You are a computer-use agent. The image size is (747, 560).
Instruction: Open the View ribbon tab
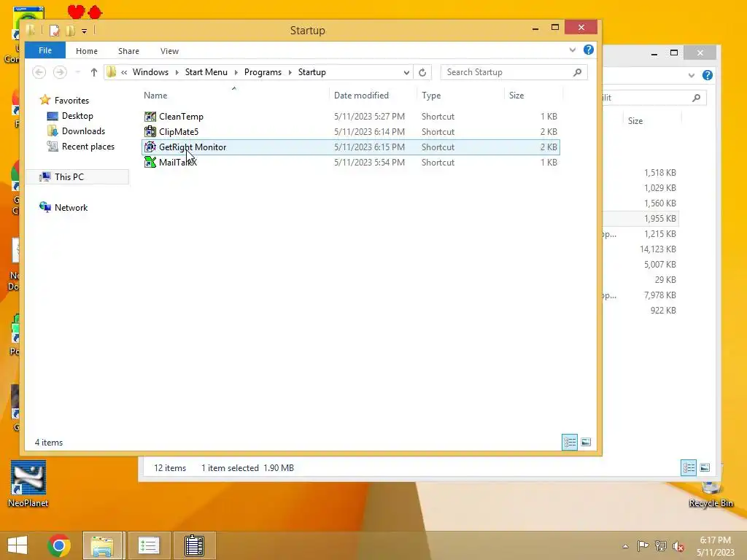(x=169, y=51)
